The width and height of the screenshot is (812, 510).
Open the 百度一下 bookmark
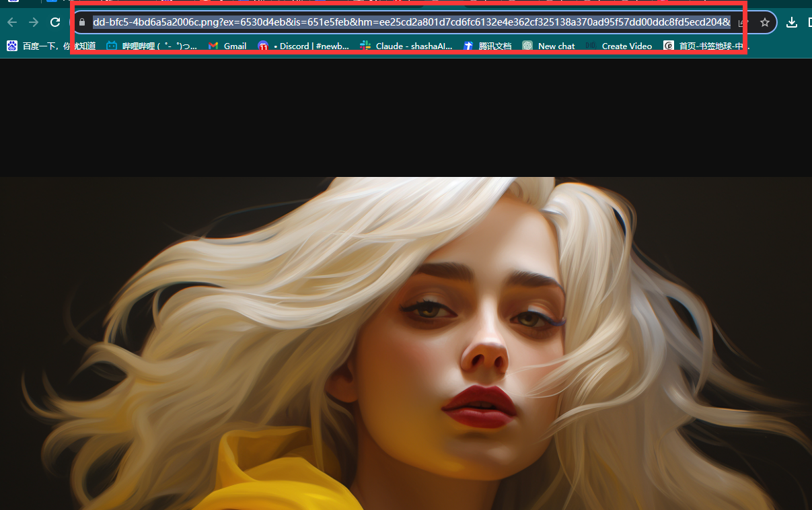(51, 46)
